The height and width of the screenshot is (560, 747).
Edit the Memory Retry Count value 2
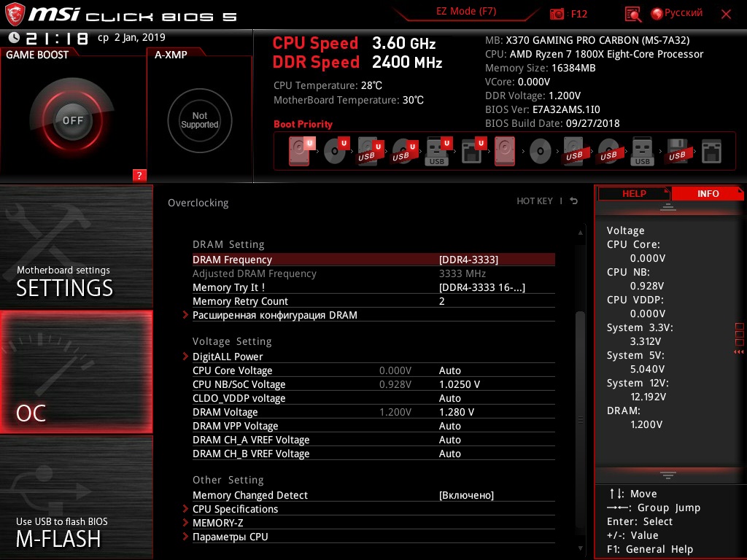click(x=441, y=301)
